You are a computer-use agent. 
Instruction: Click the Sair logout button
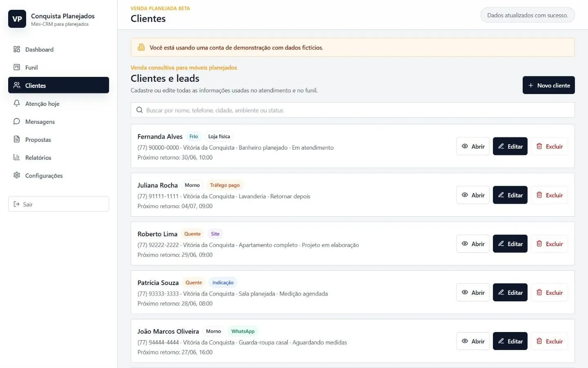(x=58, y=204)
